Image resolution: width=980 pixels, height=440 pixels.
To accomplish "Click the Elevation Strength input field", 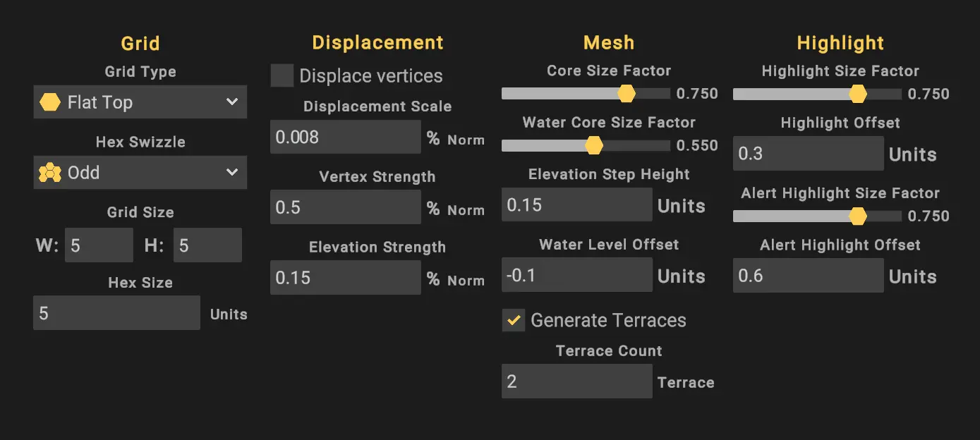I will pyautogui.click(x=345, y=278).
